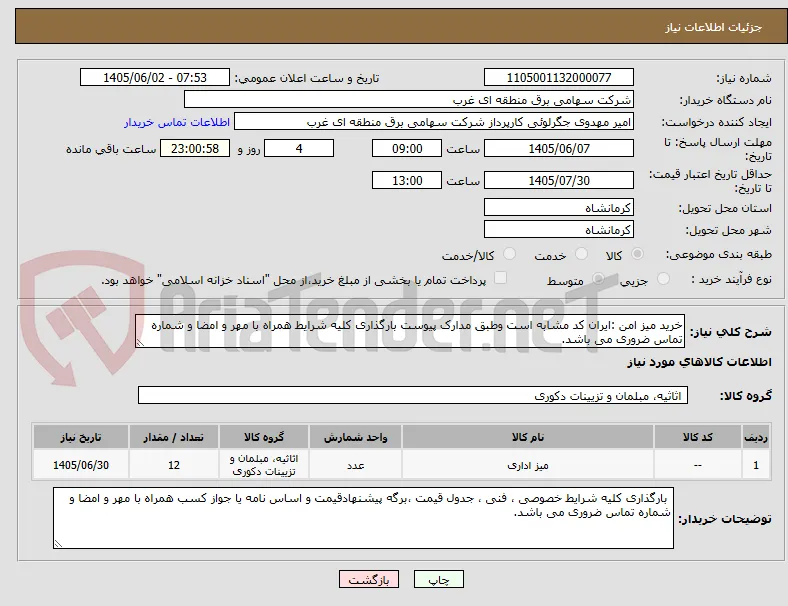Click the general need description text area
Screen dimensions: 788x606
click(x=410, y=332)
